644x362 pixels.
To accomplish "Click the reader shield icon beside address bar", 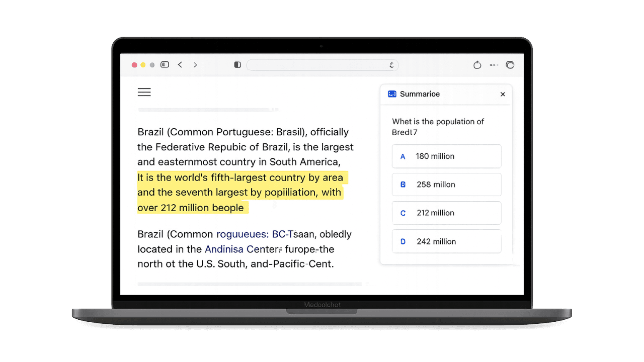I will coord(237,65).
